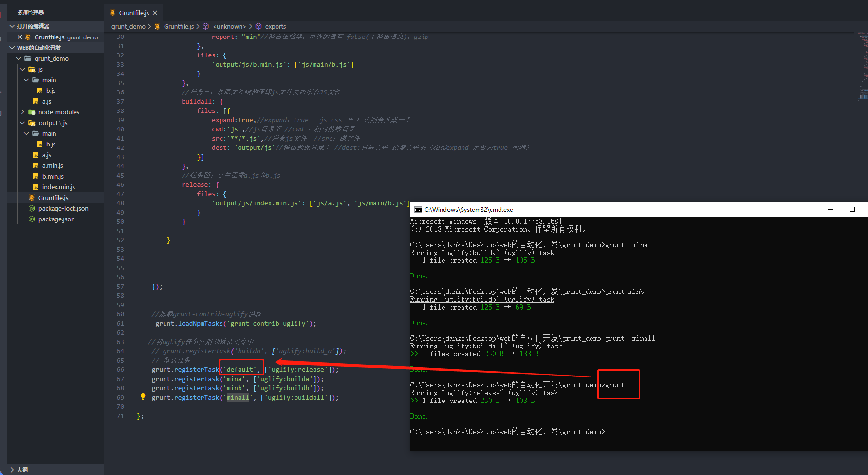The image size is (868, 475).
Task: Click the package-lock.json file icon
Action: pos(32,208)
